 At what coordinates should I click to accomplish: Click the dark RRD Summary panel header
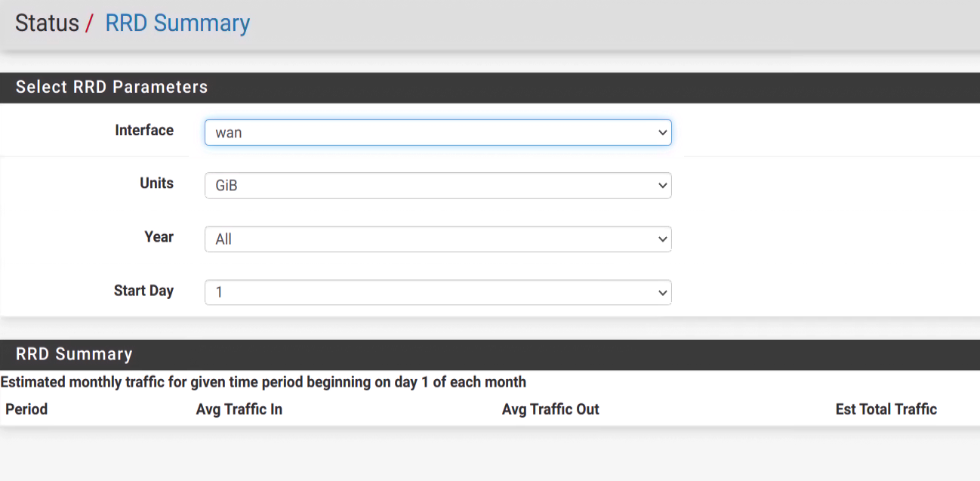(x=490, y=354)
